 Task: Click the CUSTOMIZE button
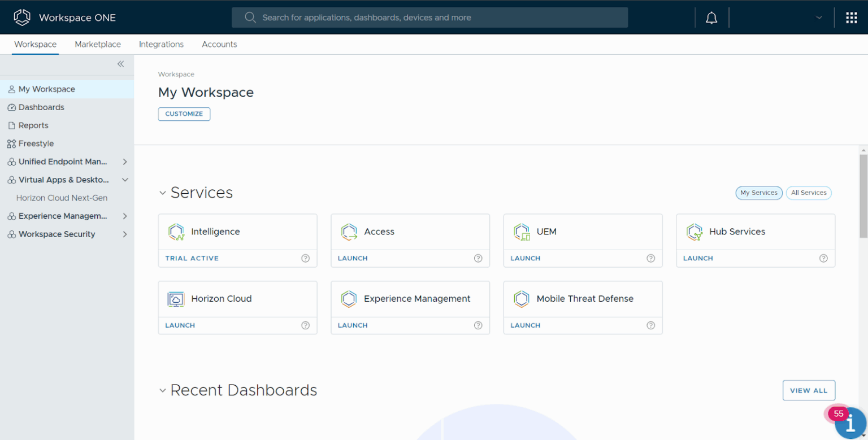184,114
